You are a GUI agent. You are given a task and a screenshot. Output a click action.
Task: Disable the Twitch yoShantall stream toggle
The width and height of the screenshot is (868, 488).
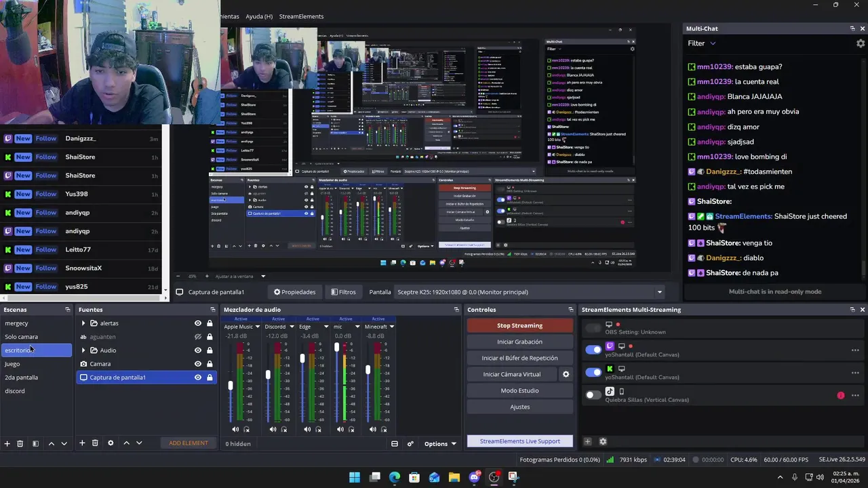pos(593,350)
